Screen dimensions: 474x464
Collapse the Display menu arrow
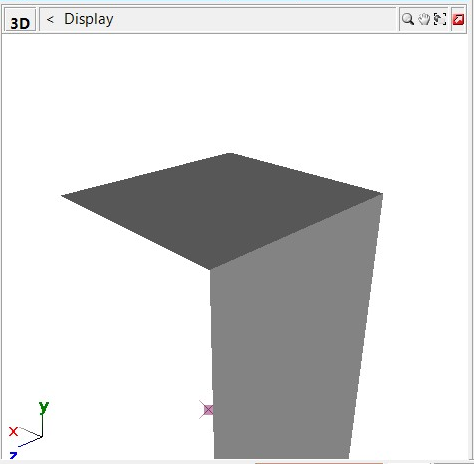[x=50, y=19]
